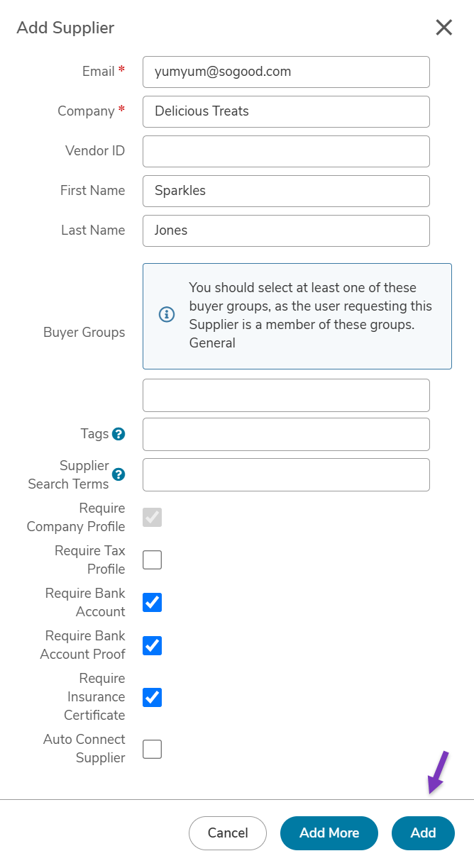The width and height of the screenshot is (474, 868).
Task: Select the Company field with Delicious Treats
Action: click(286, 111)
